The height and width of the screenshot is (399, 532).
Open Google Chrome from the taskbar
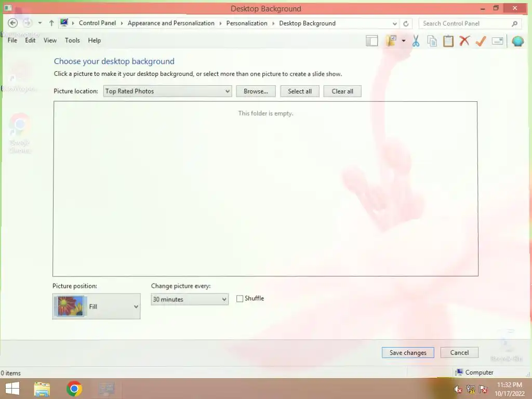74,389
